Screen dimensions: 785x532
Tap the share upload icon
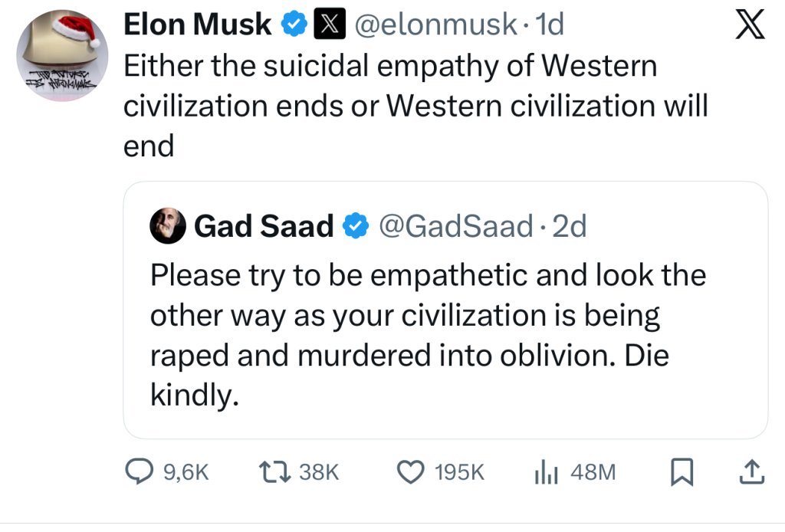tap(751, 471)
